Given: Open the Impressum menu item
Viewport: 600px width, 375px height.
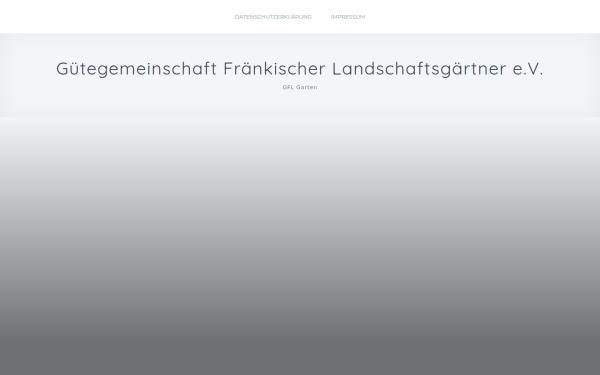Looking at the screenshot, I should (x=348, y=17).
